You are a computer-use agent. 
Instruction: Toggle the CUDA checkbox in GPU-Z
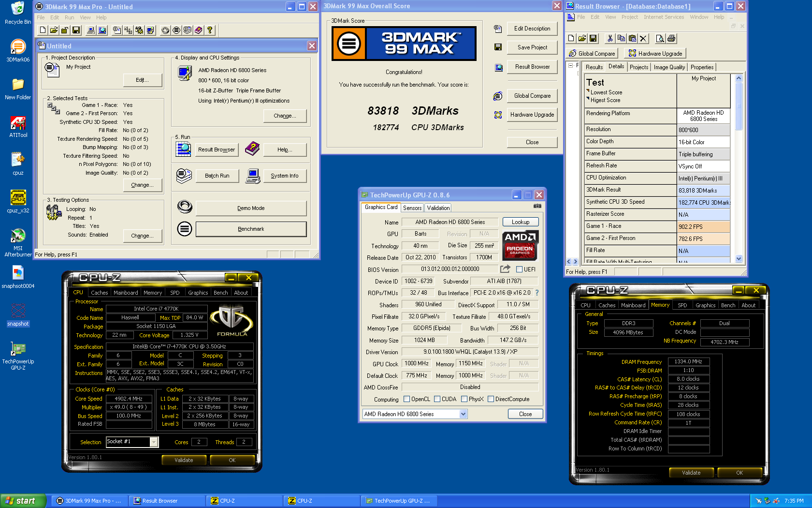(437, 399)
